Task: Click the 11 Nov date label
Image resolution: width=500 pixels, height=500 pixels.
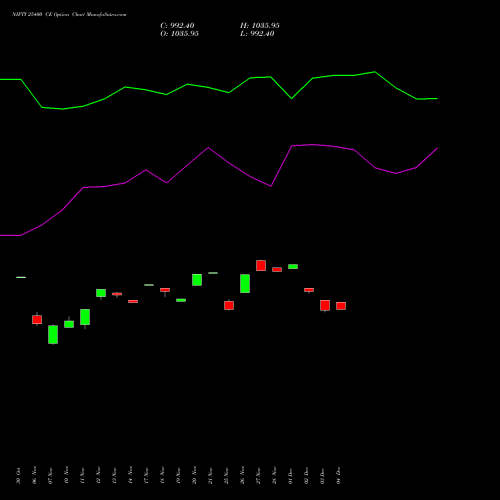Action: (82, 476)
